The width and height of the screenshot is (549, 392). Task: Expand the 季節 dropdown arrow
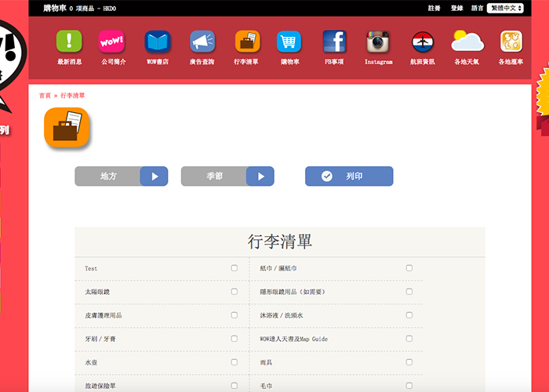(260, 176)
